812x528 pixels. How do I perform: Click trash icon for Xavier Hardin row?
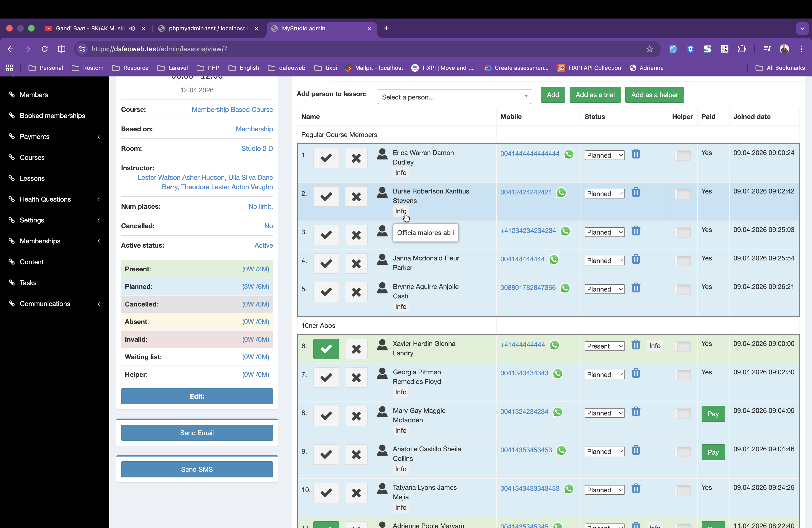click(636, 344)
